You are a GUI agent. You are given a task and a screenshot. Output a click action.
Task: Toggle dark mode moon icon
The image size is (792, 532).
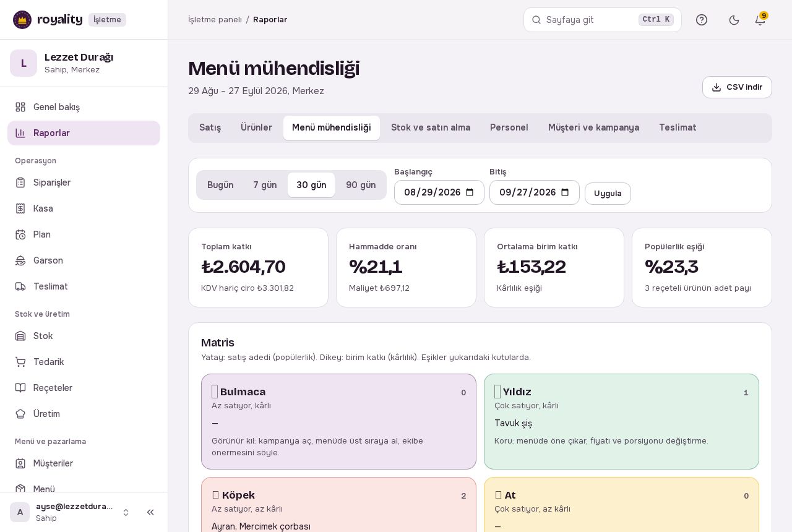pos(734,20)
